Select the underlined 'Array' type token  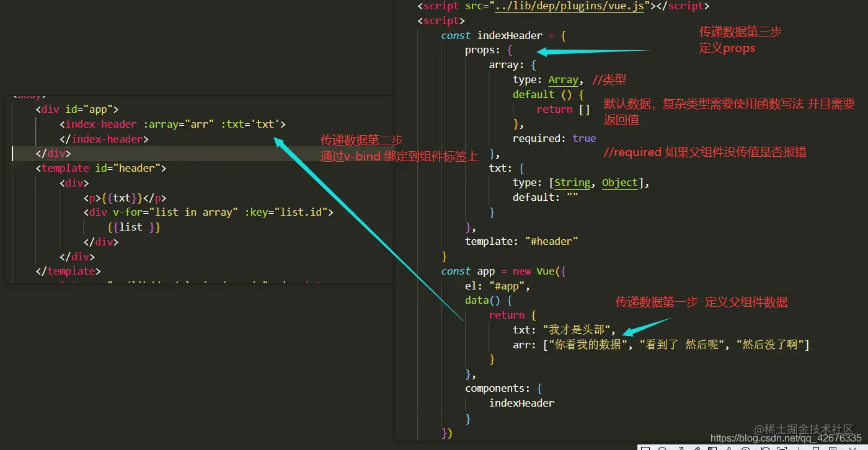tap(564, 80)
